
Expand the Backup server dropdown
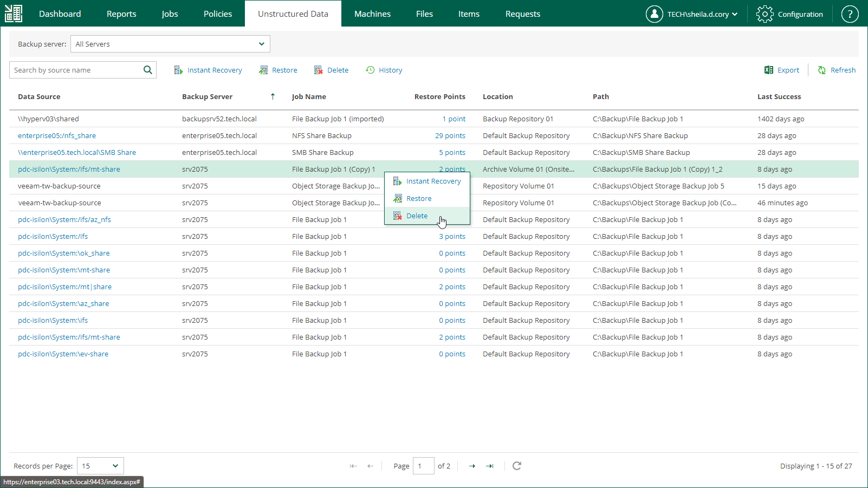pyautogui.click(x=170, y=44)
